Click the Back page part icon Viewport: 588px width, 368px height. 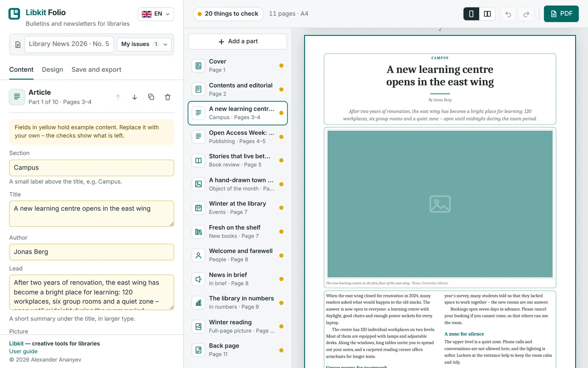pos(198,350)
